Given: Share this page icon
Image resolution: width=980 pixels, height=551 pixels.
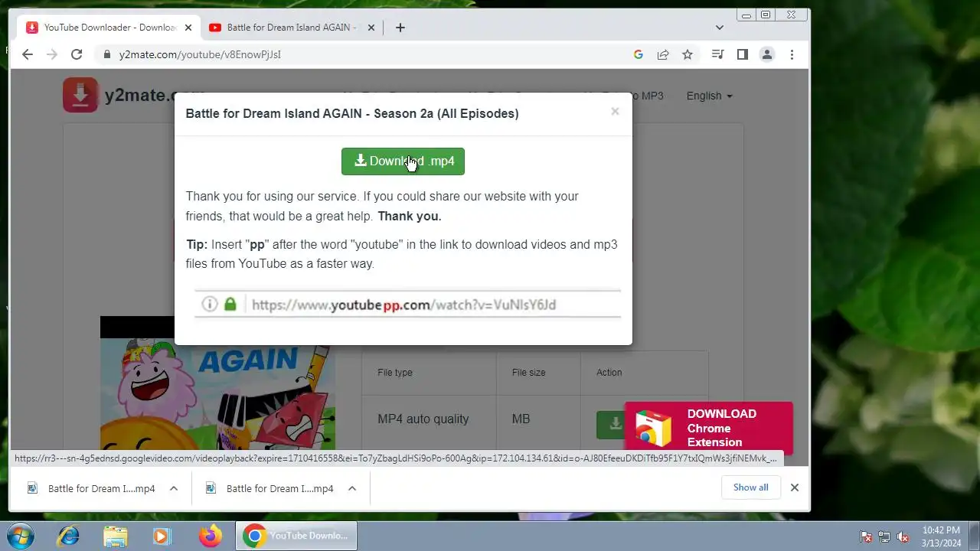Looking at the screenshot, I should pos(663,54).
